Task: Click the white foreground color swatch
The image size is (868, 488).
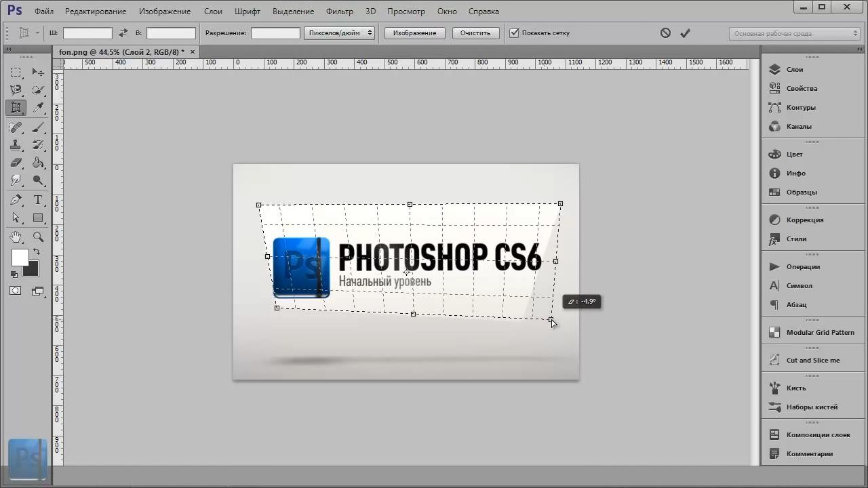Action: tap(19, 257)
